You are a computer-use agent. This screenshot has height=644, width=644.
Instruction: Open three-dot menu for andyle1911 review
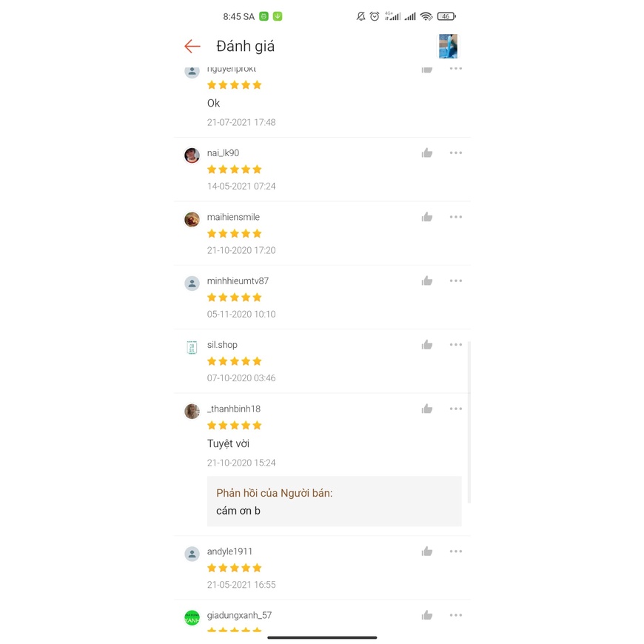[456, 551]
